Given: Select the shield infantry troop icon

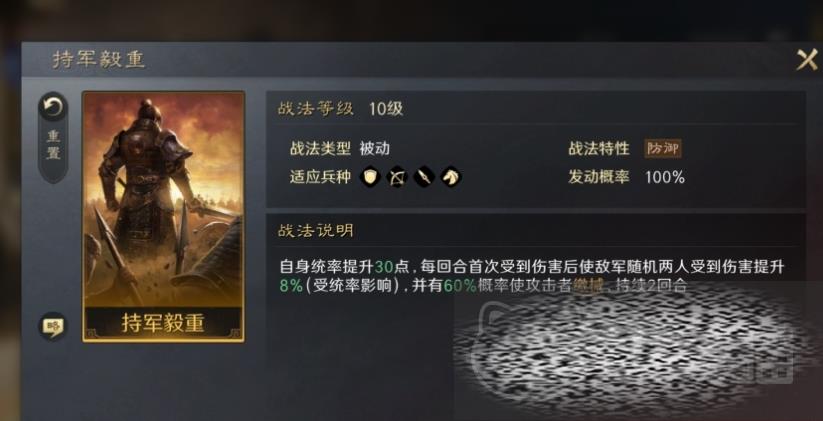Looking at the screenshot, I should (371, 177).
